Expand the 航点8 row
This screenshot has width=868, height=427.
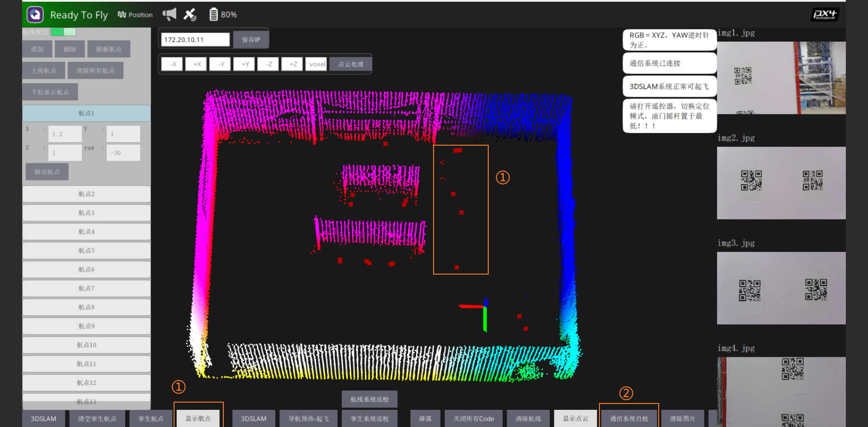point(86,307)
